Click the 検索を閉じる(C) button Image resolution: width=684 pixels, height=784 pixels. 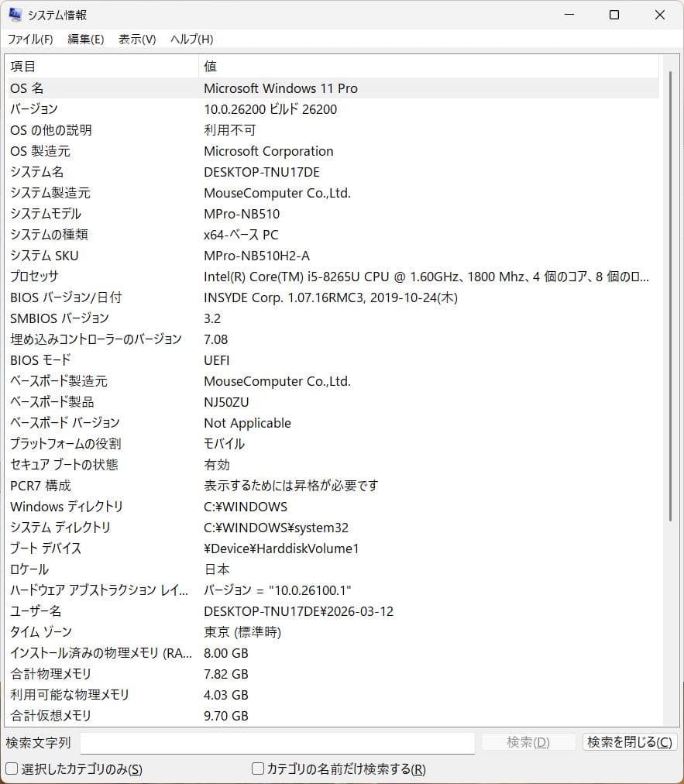pyautogui.click(x=630, y=742)
